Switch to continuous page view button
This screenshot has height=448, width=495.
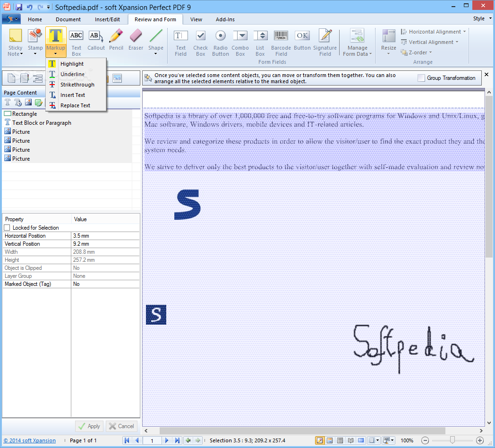pyautogui.click(x=340, y=440)
